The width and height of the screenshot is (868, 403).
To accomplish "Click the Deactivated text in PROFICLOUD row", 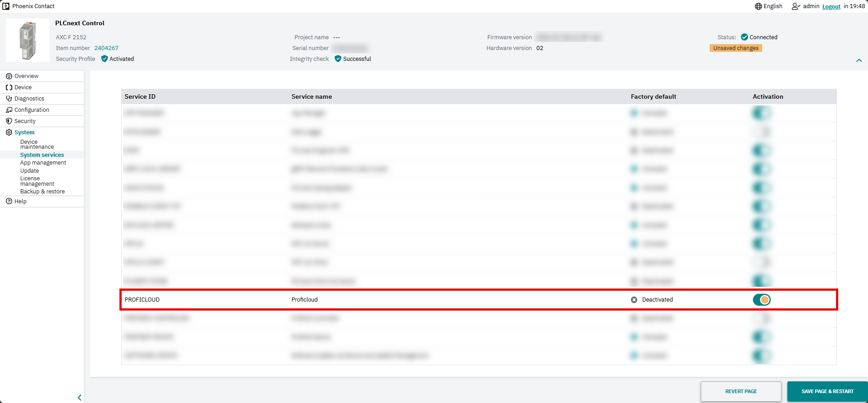I will [658, 300].
